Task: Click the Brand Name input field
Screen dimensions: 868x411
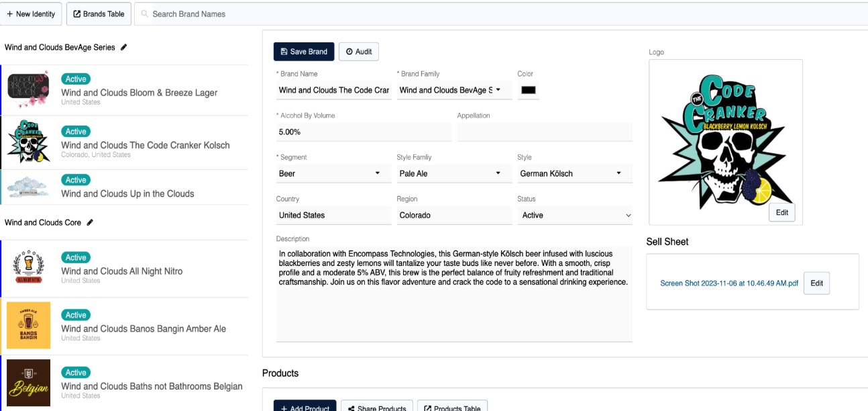Action: (333, 90)
